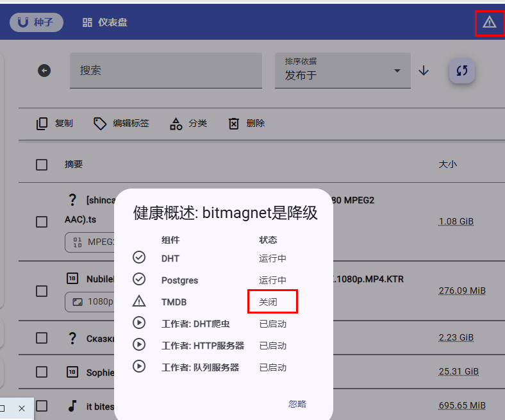Click the 276.09 MiB size value
Screen dimensions: 505x420
[x=462, y=290]
